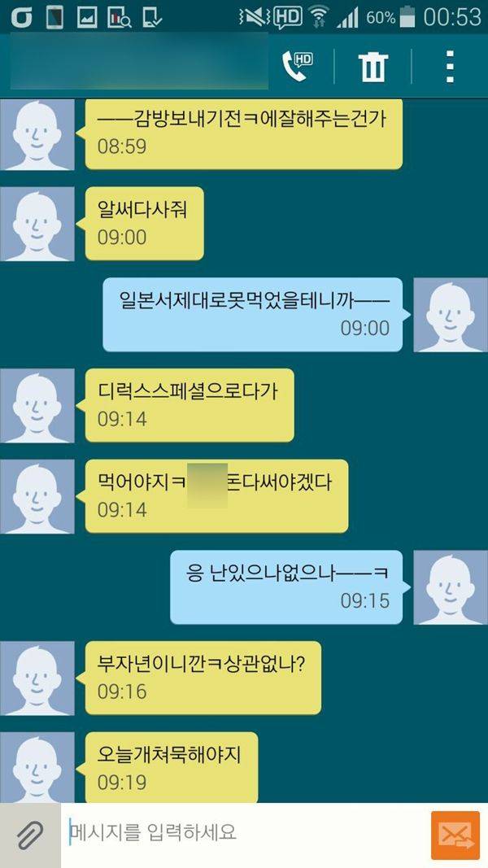The image size is (488, 868).
Task: Tap the trash delete icon
Action: pyautogui.click(x=373, y=67)
